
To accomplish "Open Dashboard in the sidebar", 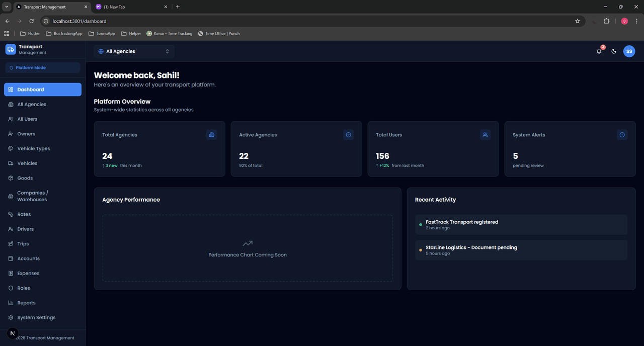I will tap(43, 90).
